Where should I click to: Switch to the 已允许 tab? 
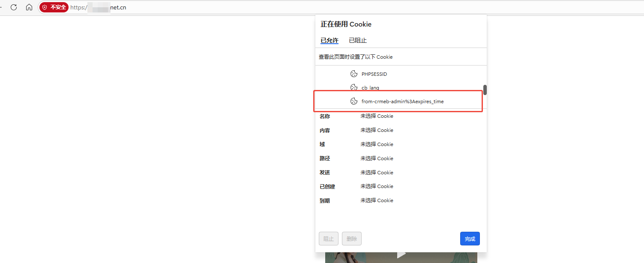(329, 40)
